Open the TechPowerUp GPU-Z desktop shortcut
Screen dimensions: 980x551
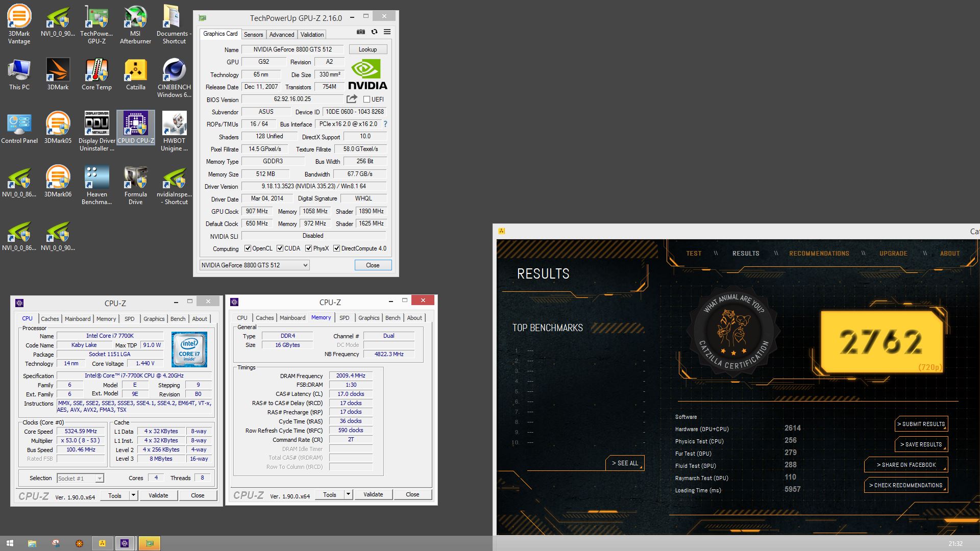pyautogui.click(x=96, y=24)
